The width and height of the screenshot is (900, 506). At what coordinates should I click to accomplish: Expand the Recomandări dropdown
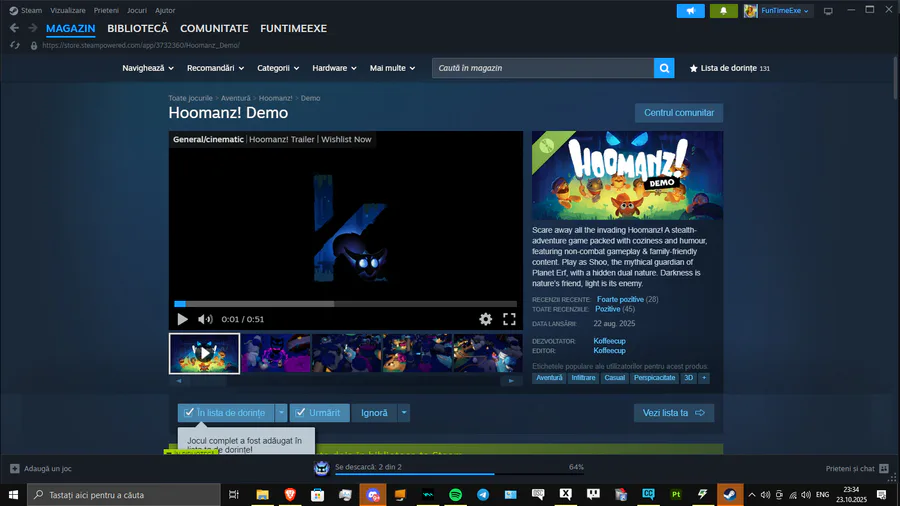215,68
